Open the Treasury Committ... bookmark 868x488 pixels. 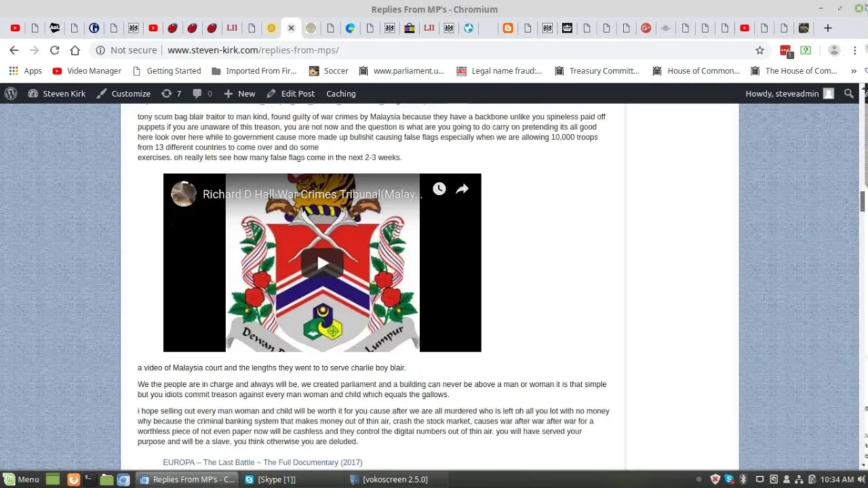click(x=597, y=70)
